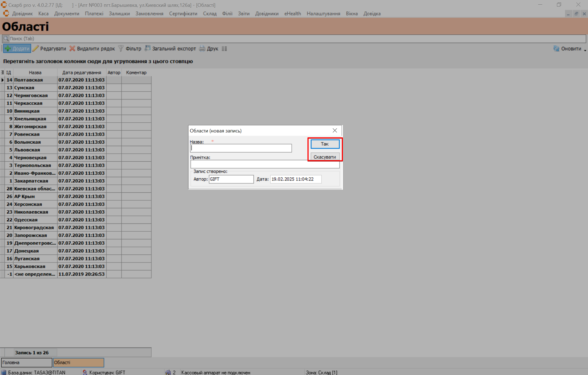Switch to the Головна tab
This screenshot has width=588, height=375.
click(26, 362)
